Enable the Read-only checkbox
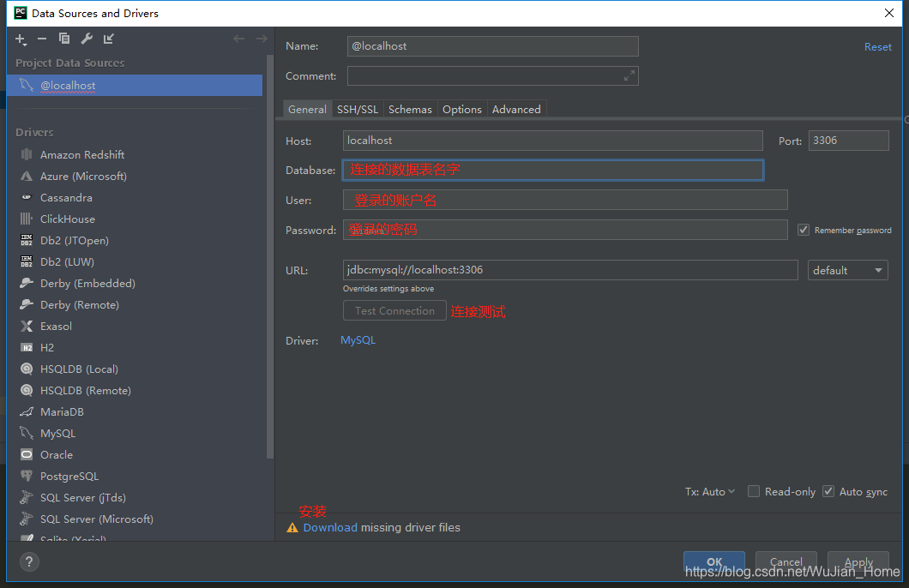 coord(754,491)
